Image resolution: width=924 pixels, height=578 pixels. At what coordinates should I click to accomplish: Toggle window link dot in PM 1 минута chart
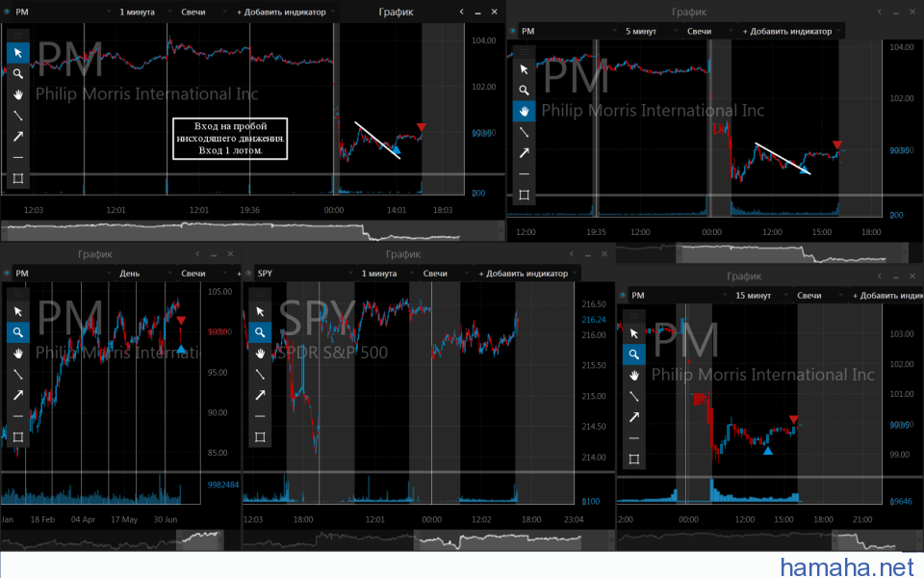click(7, 12)
